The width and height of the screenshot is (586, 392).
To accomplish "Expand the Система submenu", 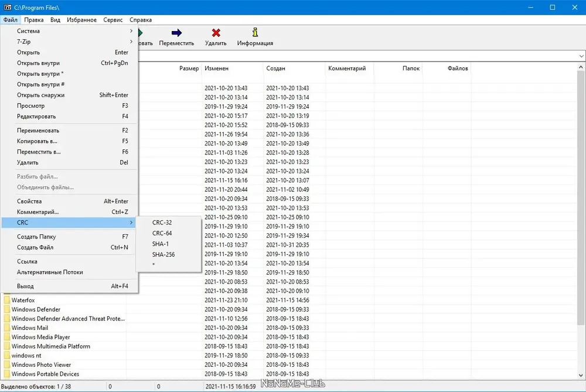I will tap(70, 31).
